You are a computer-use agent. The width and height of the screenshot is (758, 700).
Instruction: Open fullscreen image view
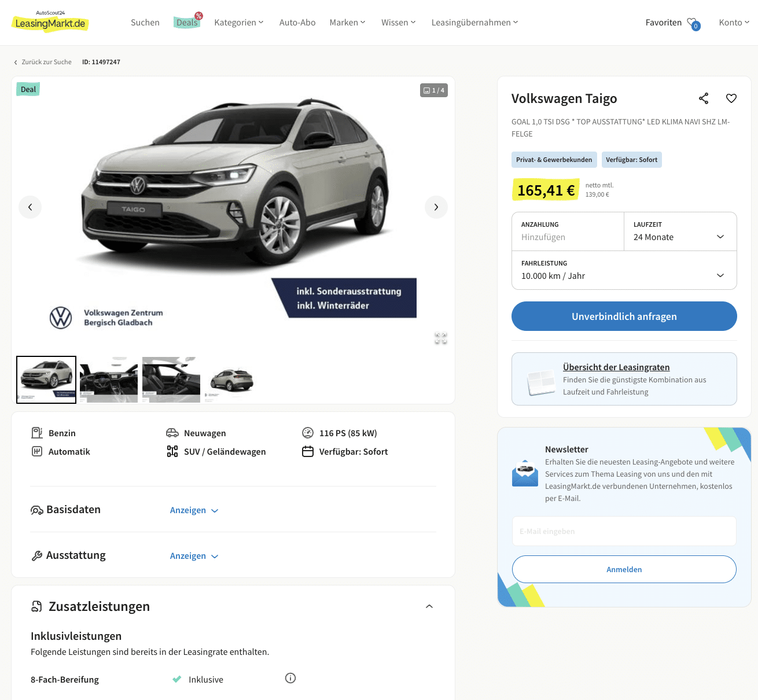point(441,338)
